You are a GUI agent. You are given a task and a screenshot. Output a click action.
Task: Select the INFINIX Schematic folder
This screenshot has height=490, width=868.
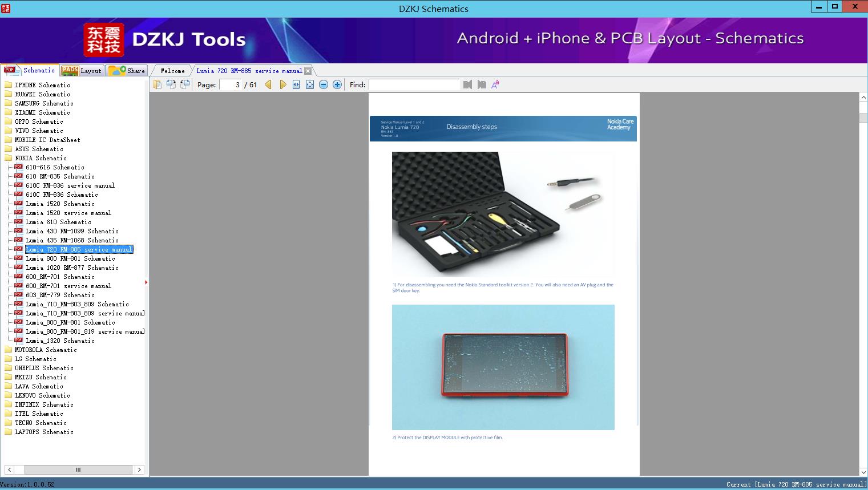click(x=44, y=404)
